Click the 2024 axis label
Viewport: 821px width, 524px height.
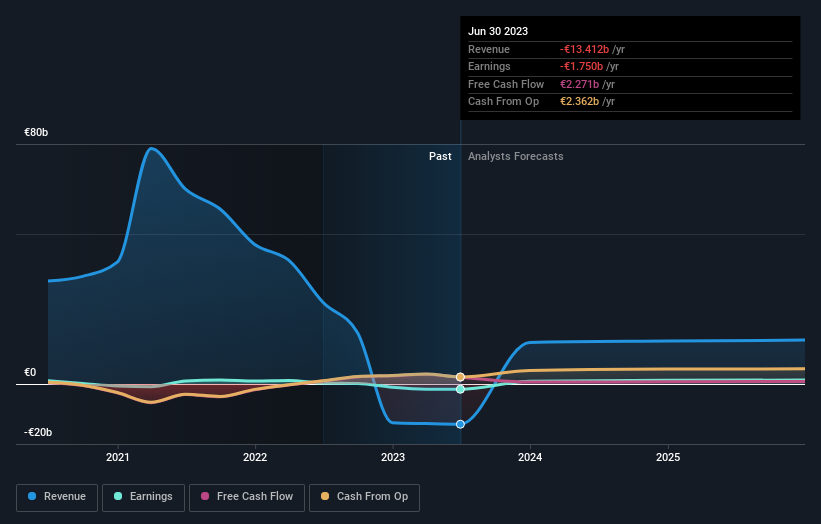tap(530, 457)
